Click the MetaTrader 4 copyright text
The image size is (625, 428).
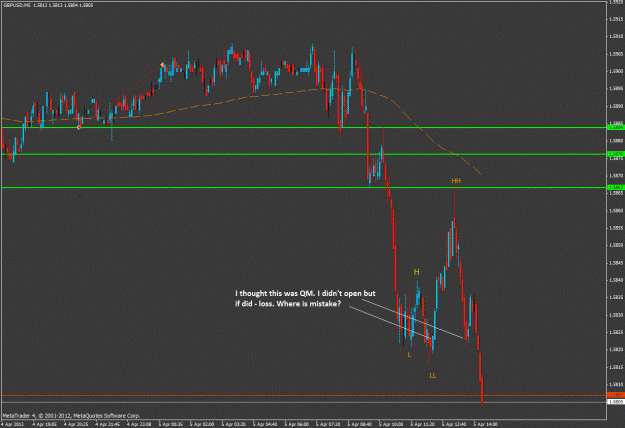(x=71, y=416)
